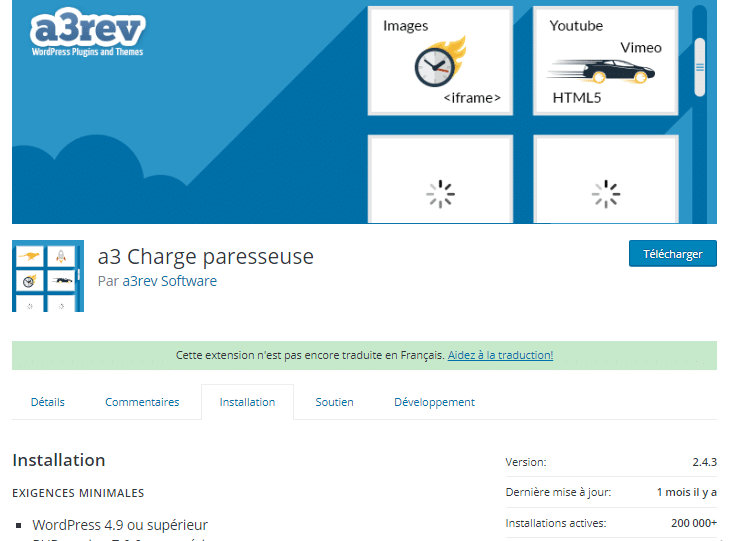Click the value 1 mois il y a
733x541 pixels.
[686, 492]
